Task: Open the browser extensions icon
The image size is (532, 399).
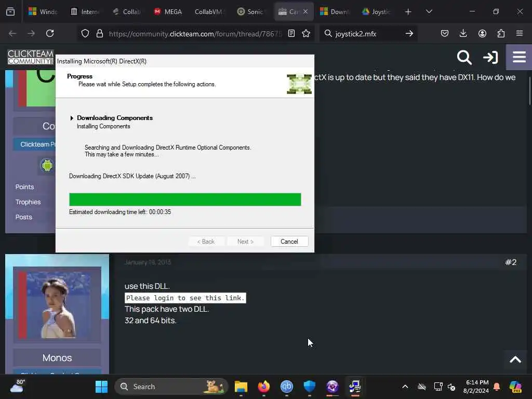Action: (x=501, y=34)
